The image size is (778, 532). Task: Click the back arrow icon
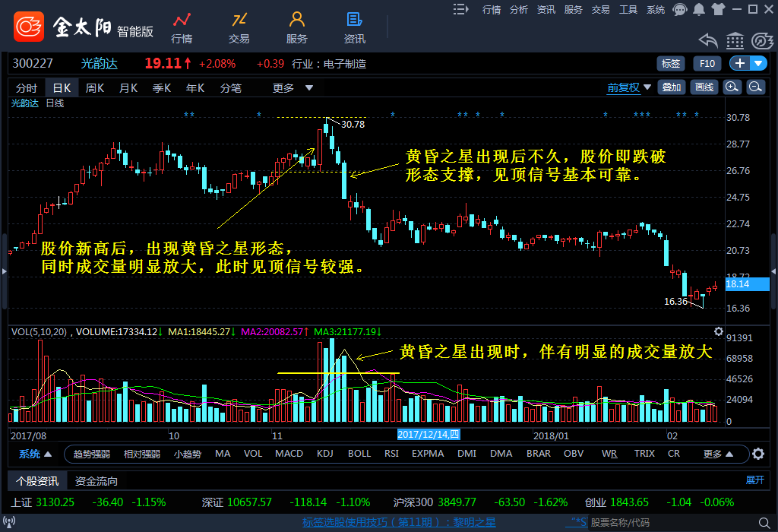click(x=708, y=40)
